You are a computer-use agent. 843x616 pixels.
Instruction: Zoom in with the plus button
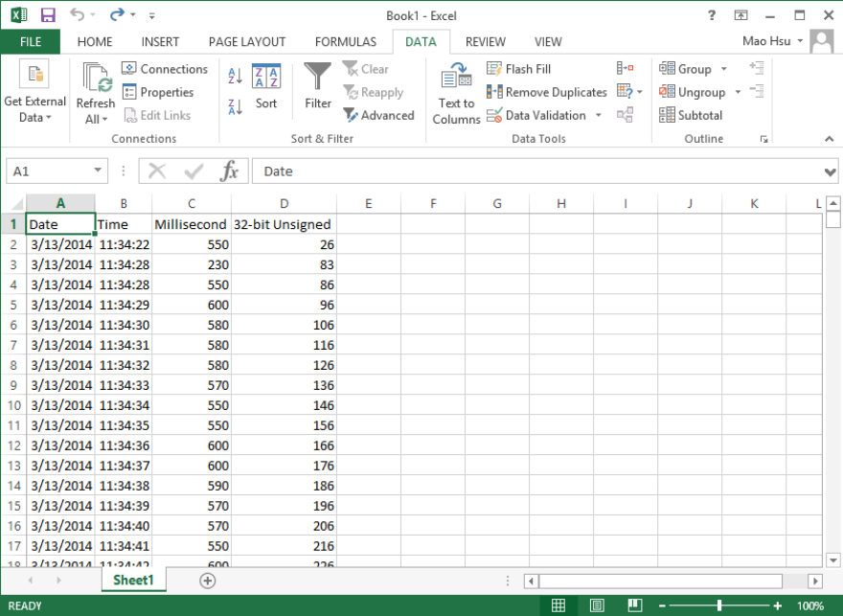click(778, 605)
